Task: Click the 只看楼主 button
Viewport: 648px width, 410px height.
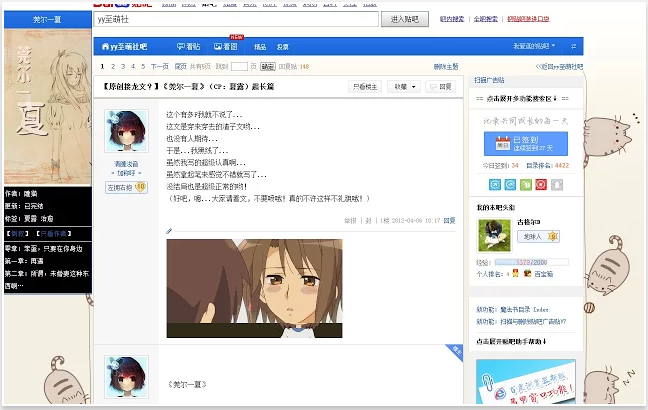Action: click(x=365, y=87)
